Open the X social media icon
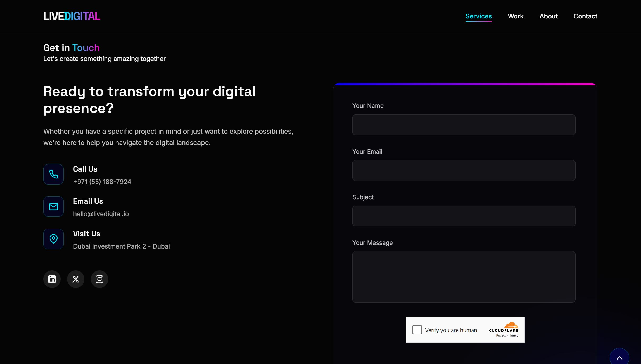The width and height of the screenshot is (641, 364). 76,279
